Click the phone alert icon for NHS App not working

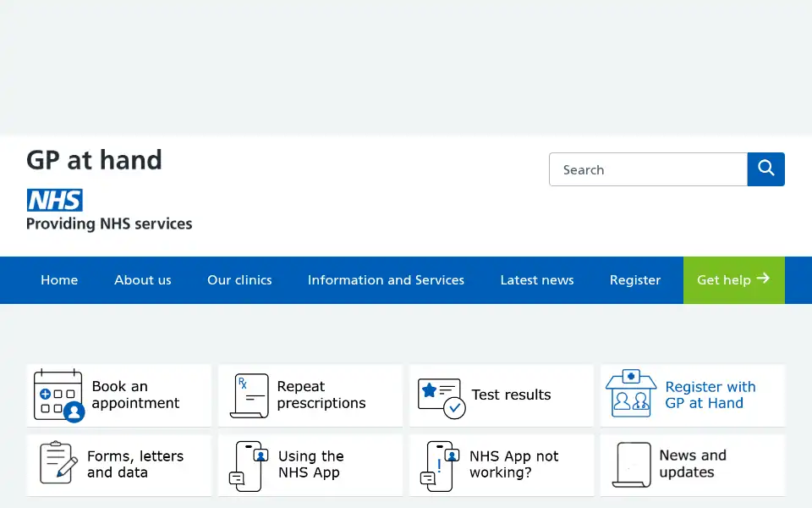coord(440,466)
